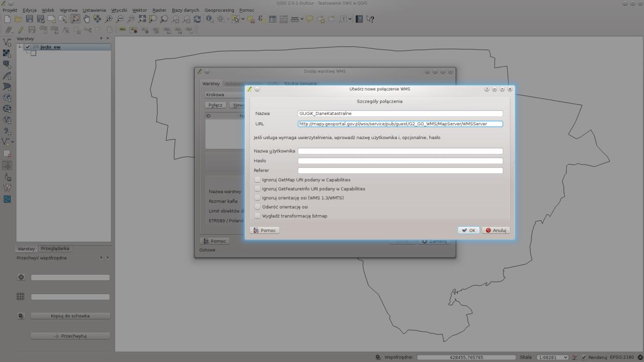
Task: Enable Ignoruj GetMap URI checkbox
Action: (x=257, y=180)
